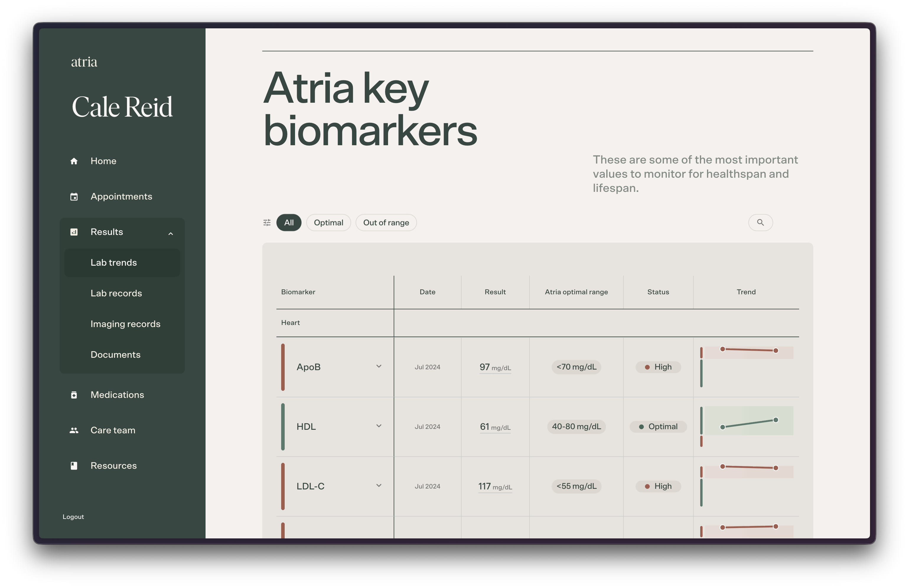Screen dimensions: 909x588
Task: Collapse the Results section in sidebar
Action: [171, 233]
